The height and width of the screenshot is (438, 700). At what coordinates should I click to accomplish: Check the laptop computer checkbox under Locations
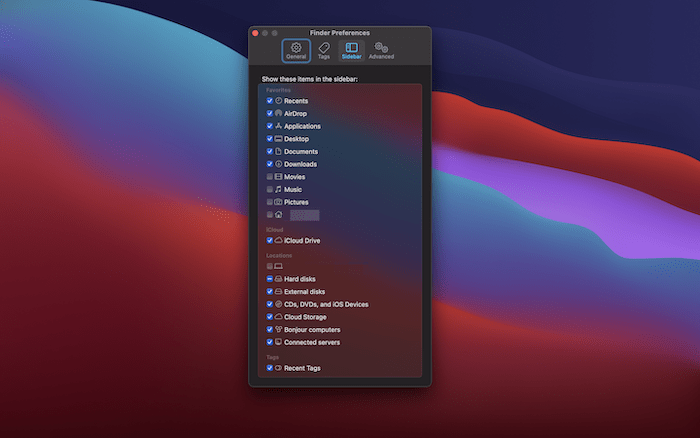click(270, 266)
